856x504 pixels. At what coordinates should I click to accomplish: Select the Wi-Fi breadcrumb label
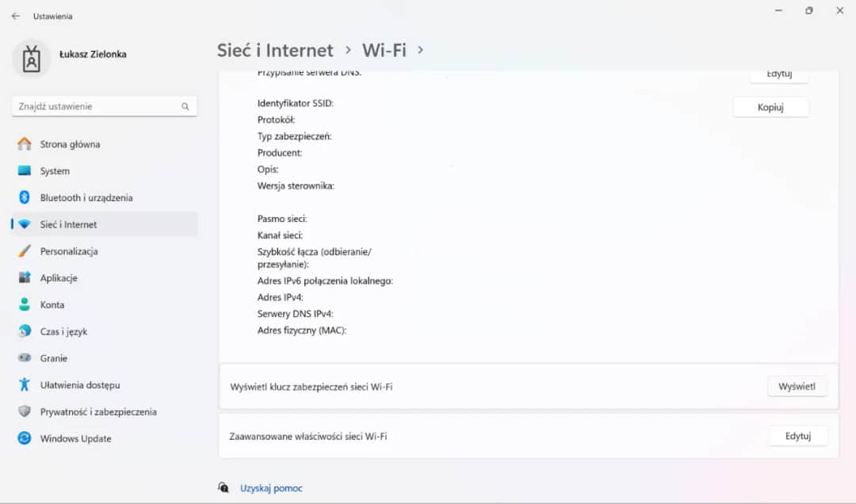(x=384, y=50)
